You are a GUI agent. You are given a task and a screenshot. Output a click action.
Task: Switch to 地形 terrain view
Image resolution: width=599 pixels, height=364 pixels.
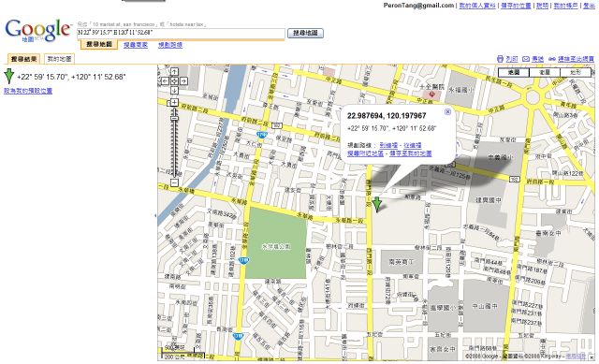[576, 72]
